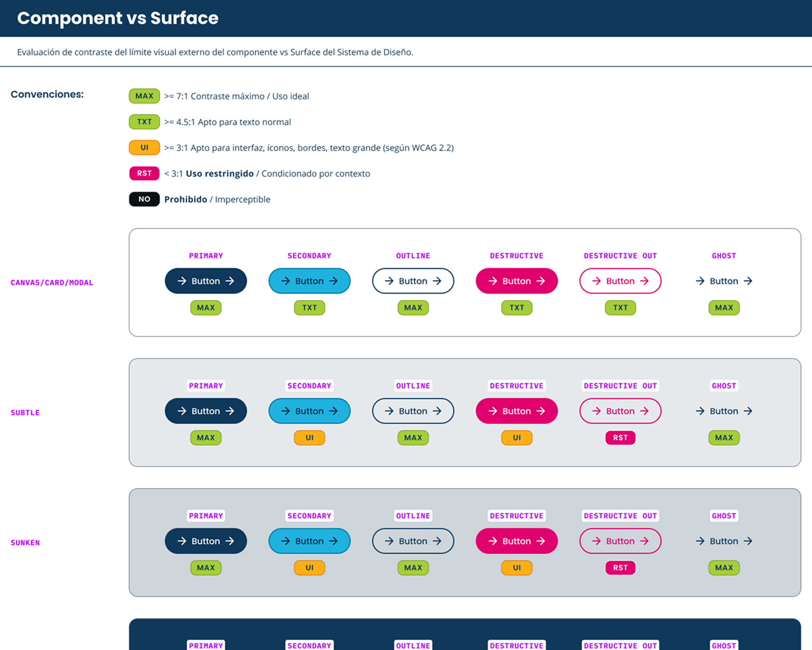The height and width of the screenshot is (650, 812).
Task: Click the TXT badge in the Convenciones legend
Action: tap(145, 122)
